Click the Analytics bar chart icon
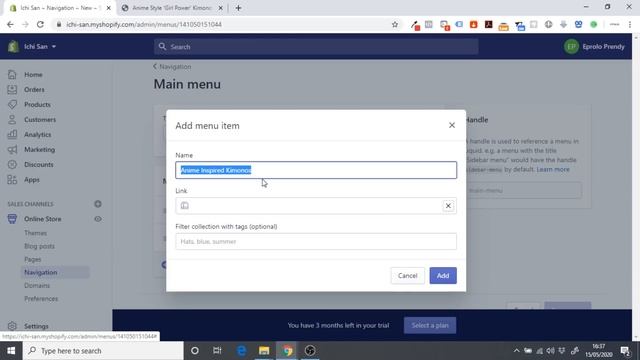 click(12, 134)
